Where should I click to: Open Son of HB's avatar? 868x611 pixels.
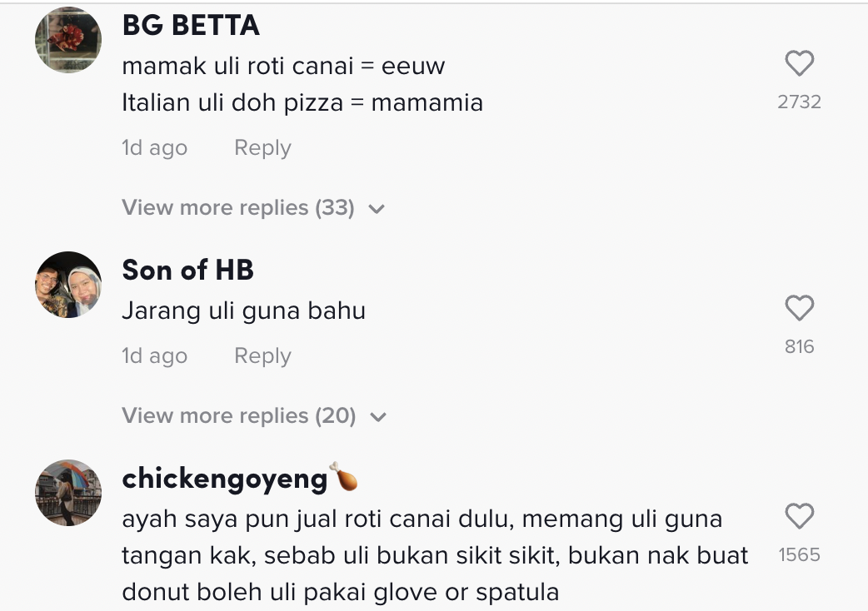pos(68,285)
